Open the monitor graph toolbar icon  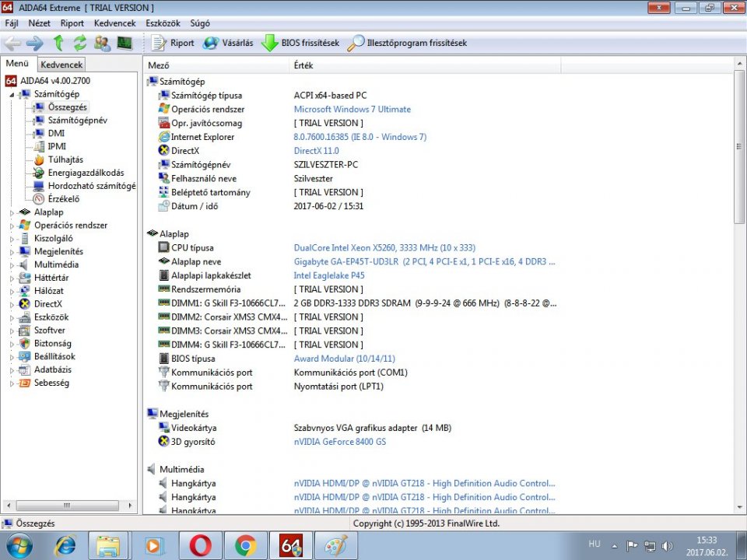(124, 44)
